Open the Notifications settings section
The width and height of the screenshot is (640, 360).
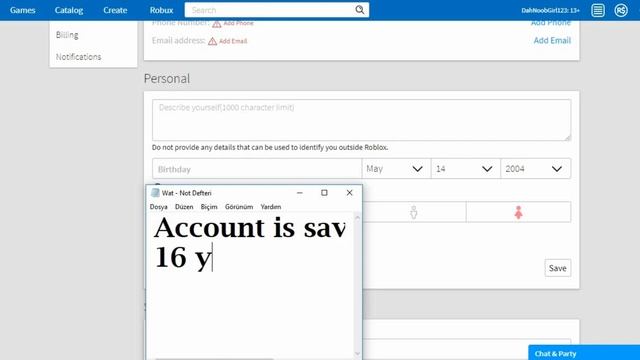coord(78,57)
